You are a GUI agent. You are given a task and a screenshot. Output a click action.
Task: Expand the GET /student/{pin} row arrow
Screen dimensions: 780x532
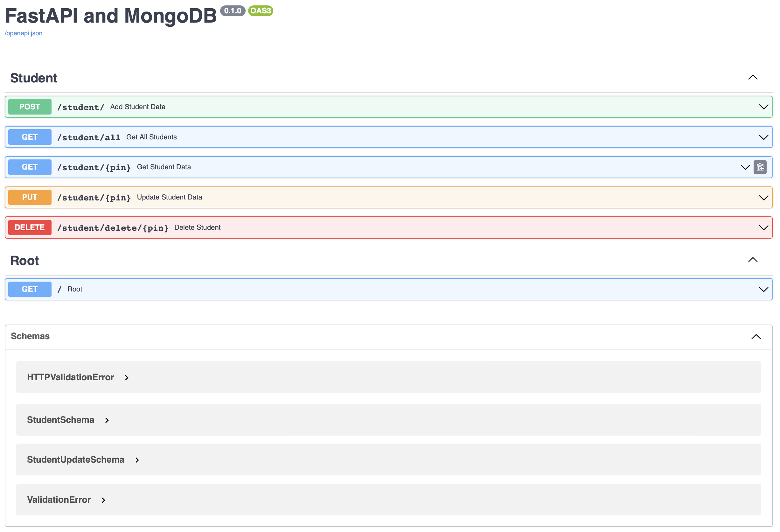[745, 167]
